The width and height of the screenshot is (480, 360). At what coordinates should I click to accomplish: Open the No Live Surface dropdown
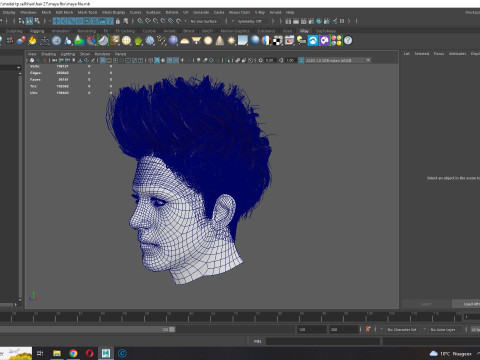tap(204, 21)
